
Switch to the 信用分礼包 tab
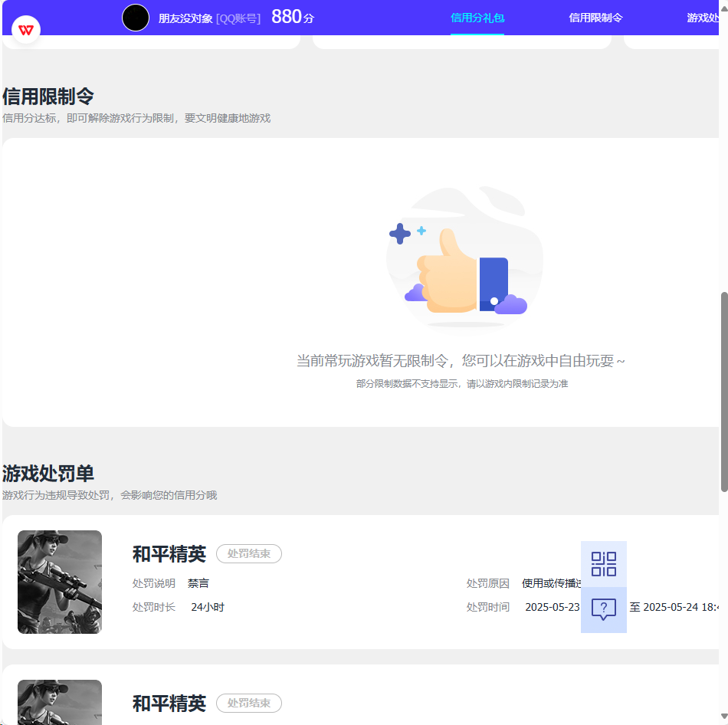click(x=477, y=18)
